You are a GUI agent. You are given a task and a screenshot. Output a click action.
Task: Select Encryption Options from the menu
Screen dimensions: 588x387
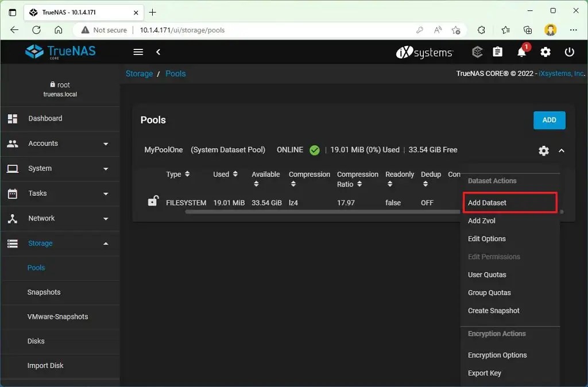[x=497, y=355]
